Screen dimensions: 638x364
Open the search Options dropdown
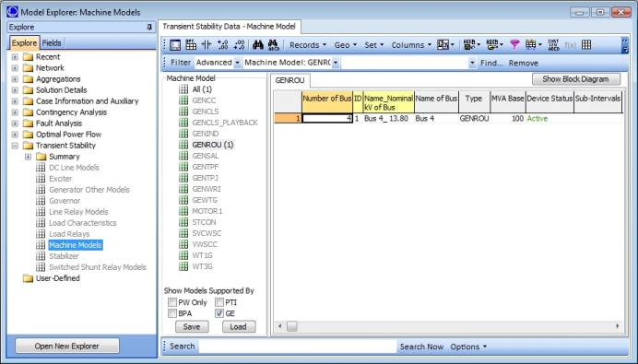[x=468, y=346]
